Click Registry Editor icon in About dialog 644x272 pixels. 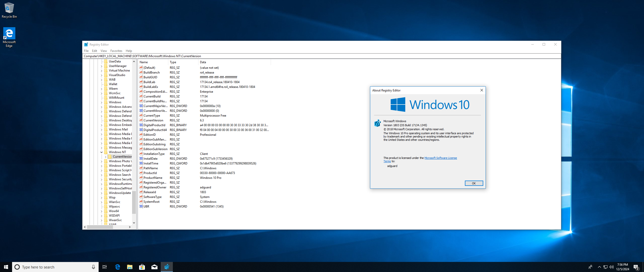(x=377, y=123)
